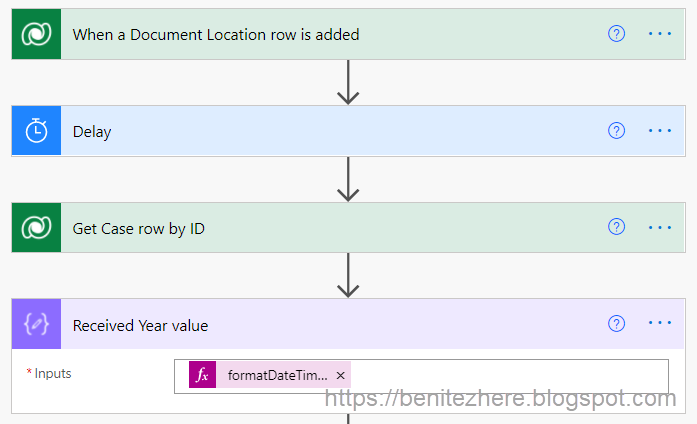Click inside the Inputs field
Screen dimensions: 697x424
(507, 376)
